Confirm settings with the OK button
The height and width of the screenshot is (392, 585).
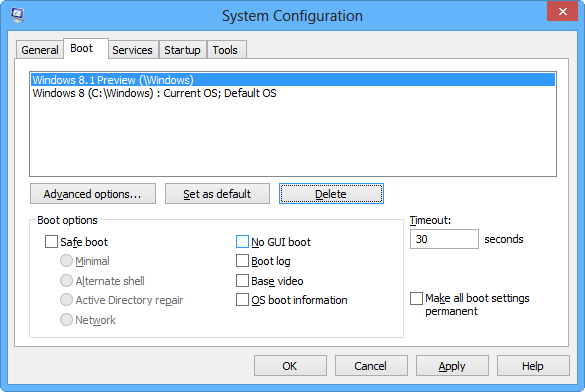290,366
